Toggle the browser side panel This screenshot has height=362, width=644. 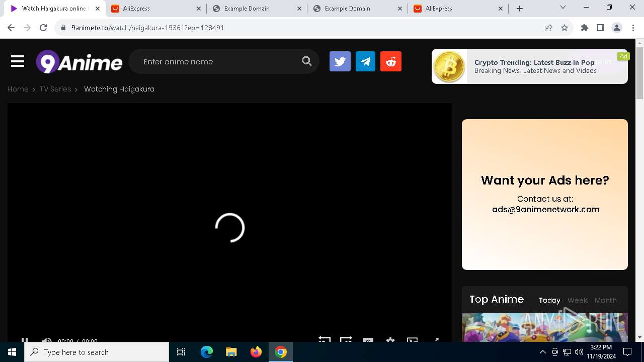pyautogui.click(x=601, y=28)
